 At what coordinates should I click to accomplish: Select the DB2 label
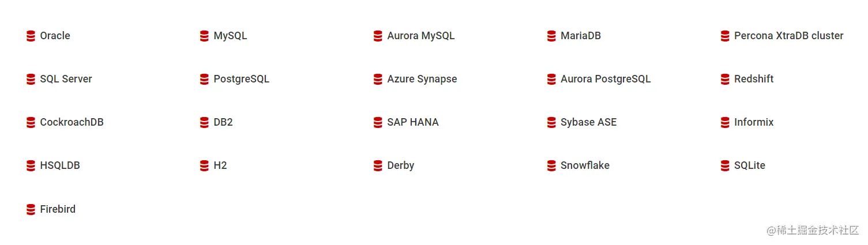pyautogui.click(x=223, y=122)
